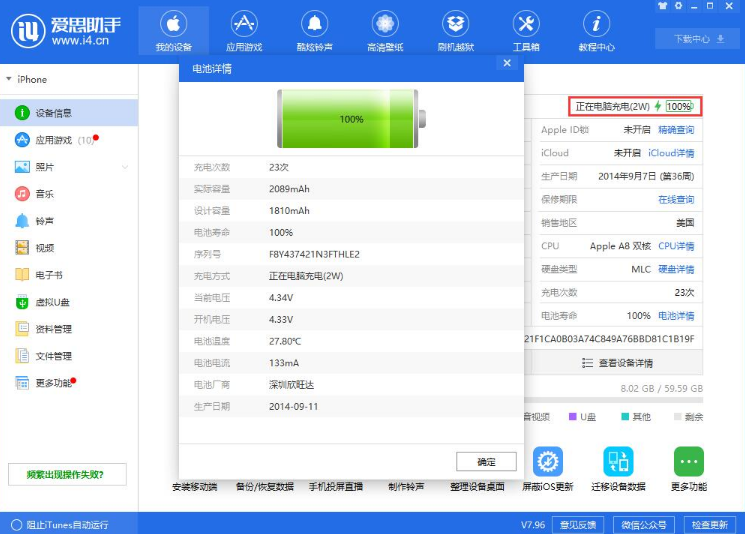Viewport: 745px width, 534px height.
Task: Open the iCloud详情 link
Action: (x=671, y=153)
